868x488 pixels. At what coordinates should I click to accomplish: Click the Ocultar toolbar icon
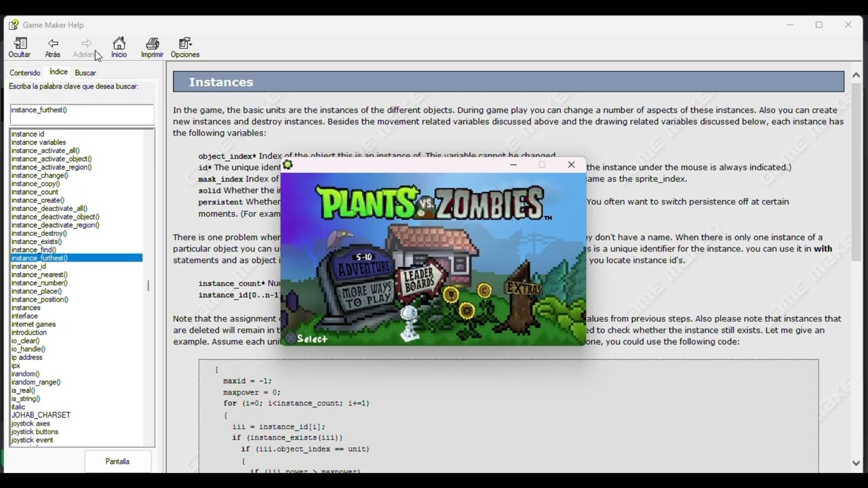pyautogui.click(x=20, y=47)
